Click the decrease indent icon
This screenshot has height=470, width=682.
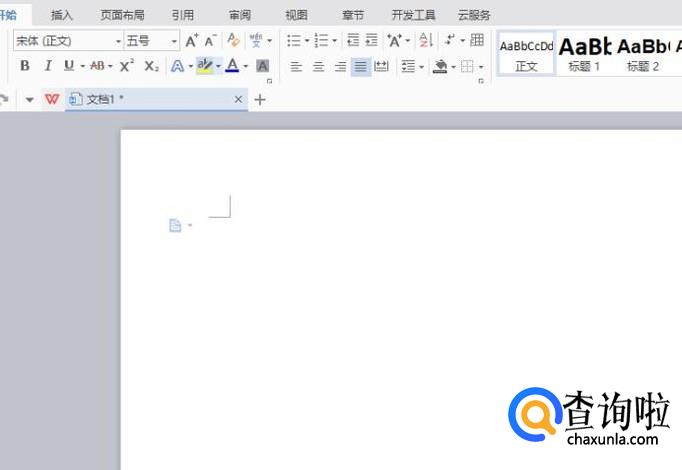[x=352, y=41]
